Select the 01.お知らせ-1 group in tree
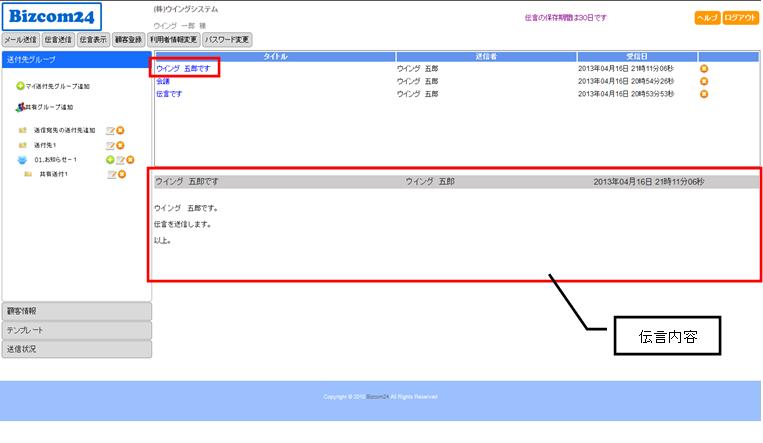The image size is (763, 443). pos(56,160)
